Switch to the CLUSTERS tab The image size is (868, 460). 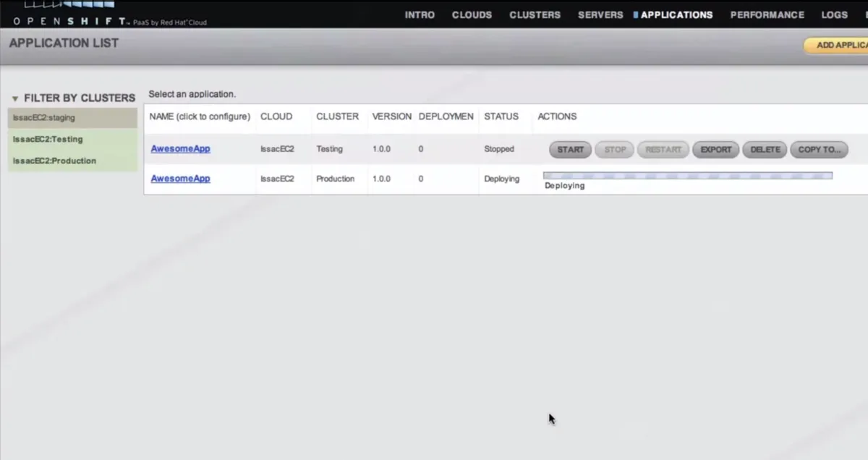click(x=535, y=14)
